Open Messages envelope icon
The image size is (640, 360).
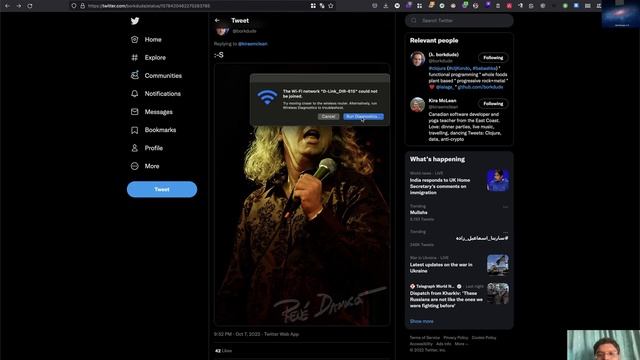pos(135,111)
